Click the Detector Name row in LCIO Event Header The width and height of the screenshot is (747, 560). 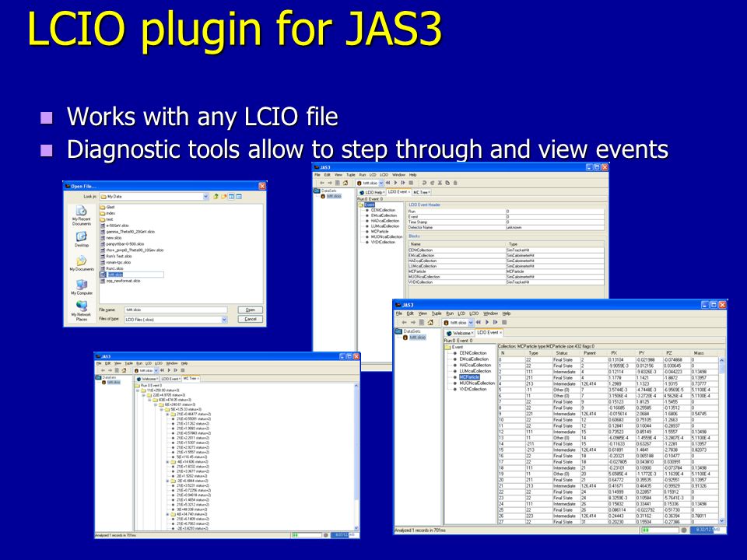coord(506,228)
